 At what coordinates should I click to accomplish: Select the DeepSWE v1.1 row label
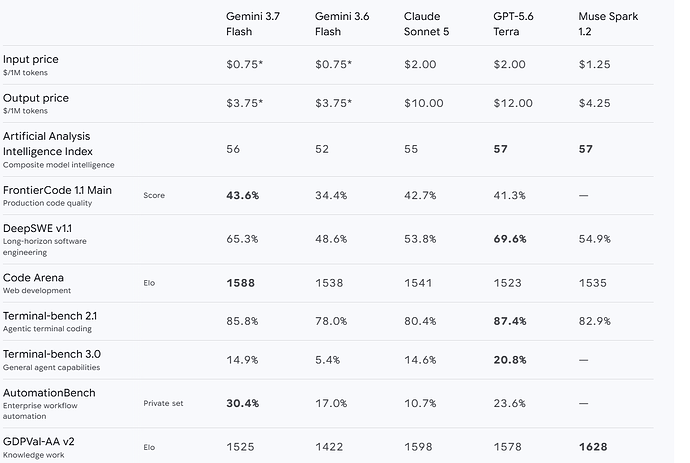coord(37,228)
